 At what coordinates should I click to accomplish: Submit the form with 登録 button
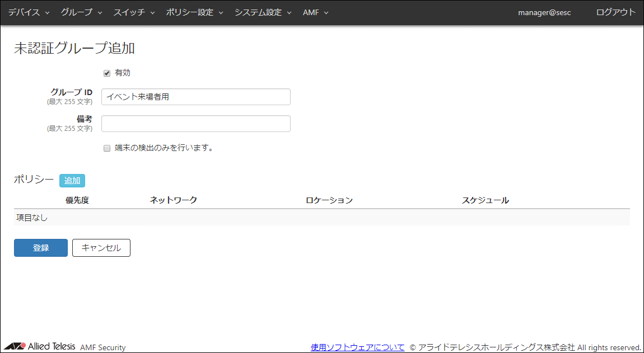pos(41,248)
